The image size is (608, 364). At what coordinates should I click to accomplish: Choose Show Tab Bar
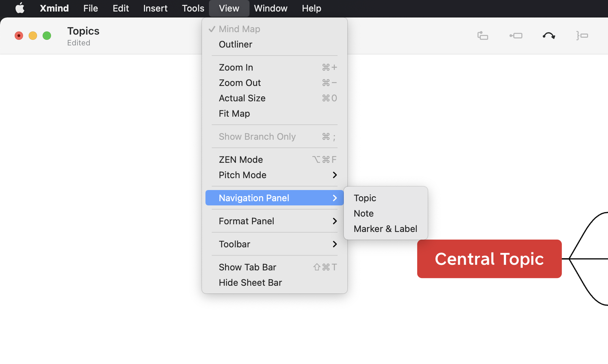[275, 267]
